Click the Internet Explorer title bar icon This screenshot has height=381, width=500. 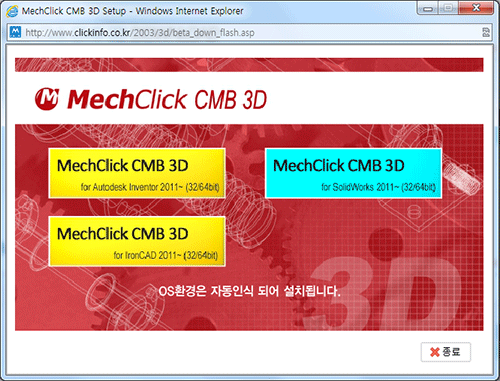pos(12,11)
